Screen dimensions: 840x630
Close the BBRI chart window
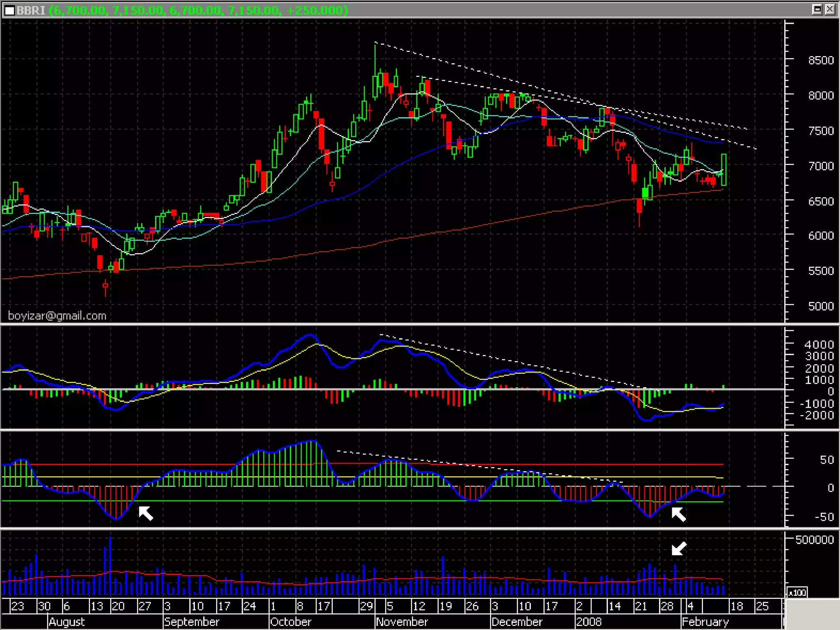pos(830,9)
